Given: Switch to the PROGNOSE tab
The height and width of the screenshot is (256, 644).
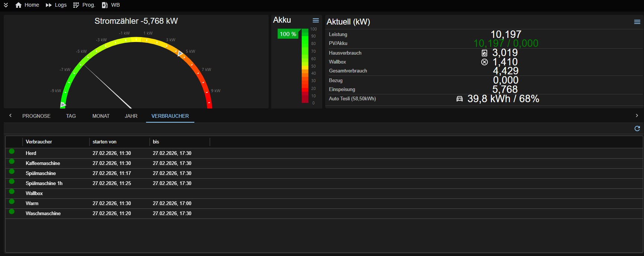Looking at the screenshot, I should click(x=36, y=116).
